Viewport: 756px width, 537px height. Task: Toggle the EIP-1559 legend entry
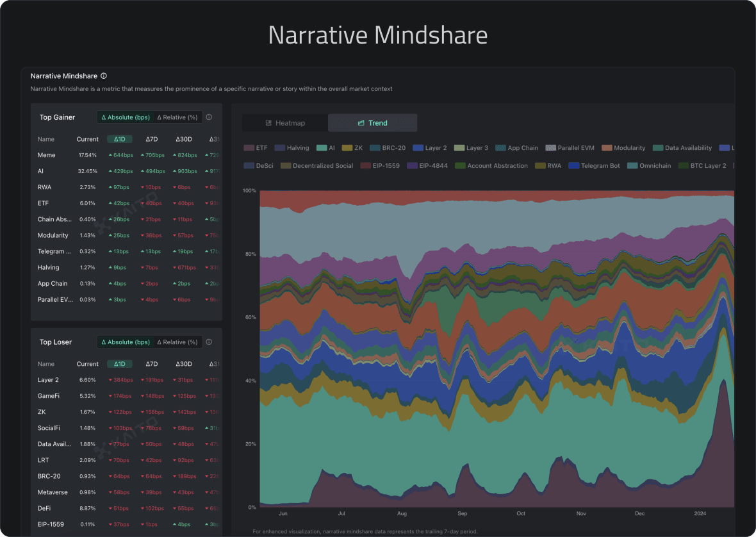[380, 166]
